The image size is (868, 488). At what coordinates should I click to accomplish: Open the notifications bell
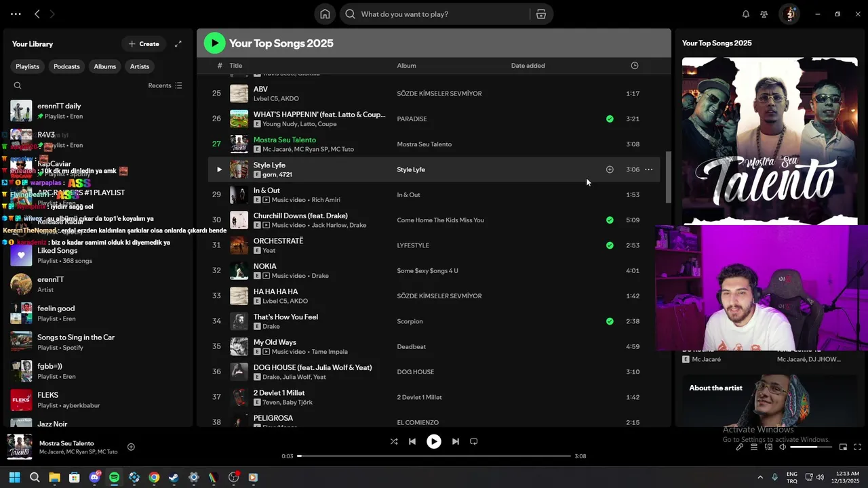(745, 14)
